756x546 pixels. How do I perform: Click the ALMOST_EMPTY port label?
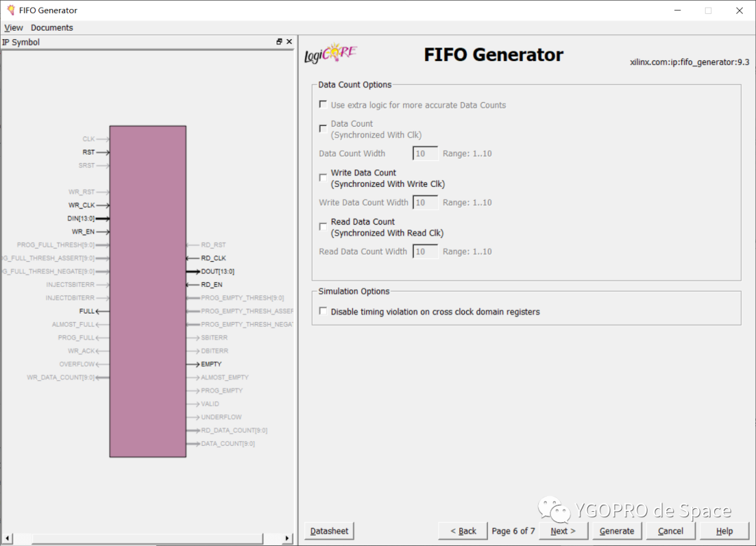pos(225,377)
